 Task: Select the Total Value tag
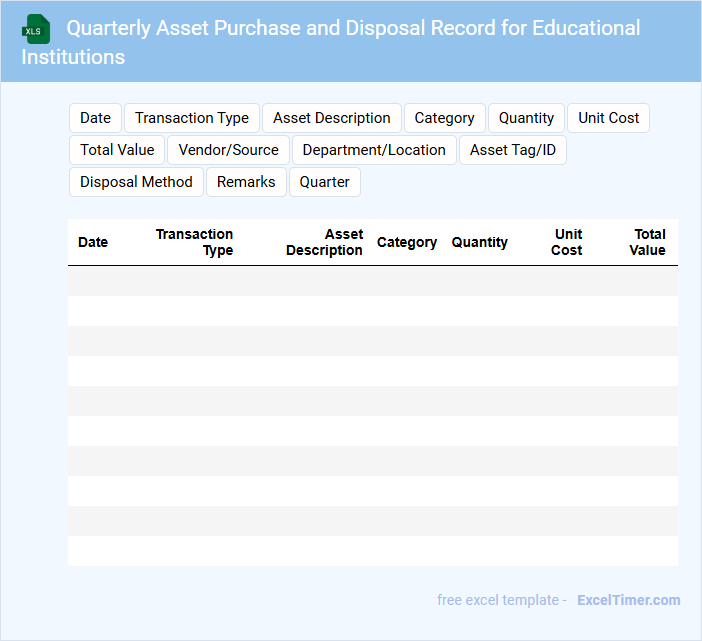[x=117, y=150]
